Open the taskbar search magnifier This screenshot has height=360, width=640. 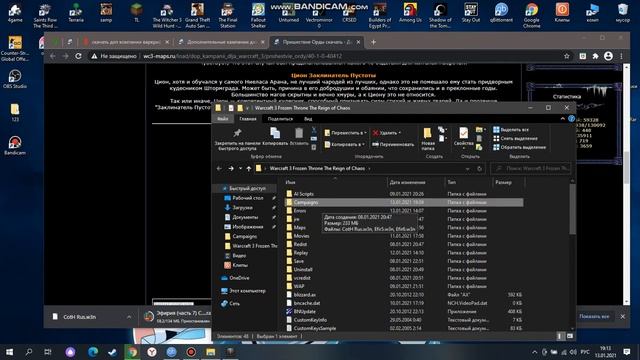point(29,352)
